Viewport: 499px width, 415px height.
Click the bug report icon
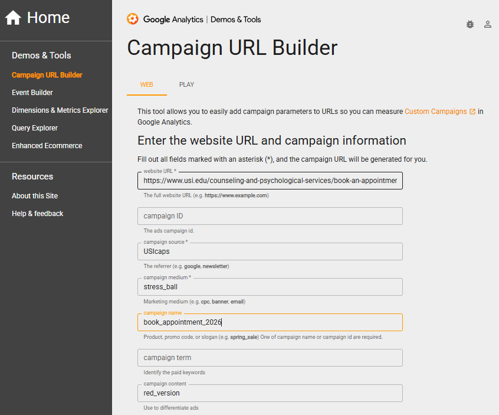tap(470, 24)
